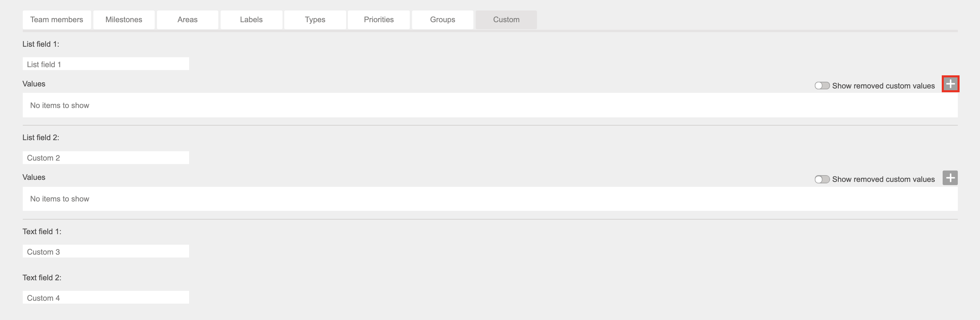
Task: Toggle Show removed custom values for List field 1
Action: (x=822, y=86)
